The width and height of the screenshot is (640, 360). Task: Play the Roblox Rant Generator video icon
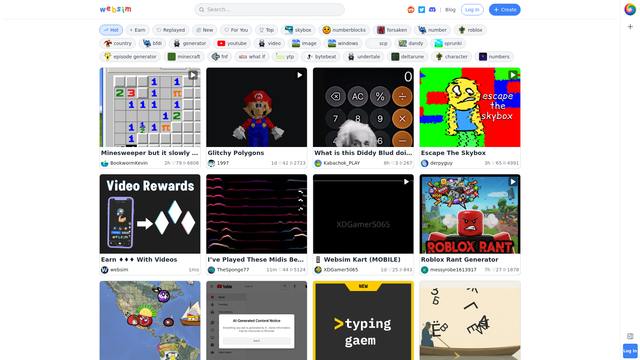pos(513,182)
